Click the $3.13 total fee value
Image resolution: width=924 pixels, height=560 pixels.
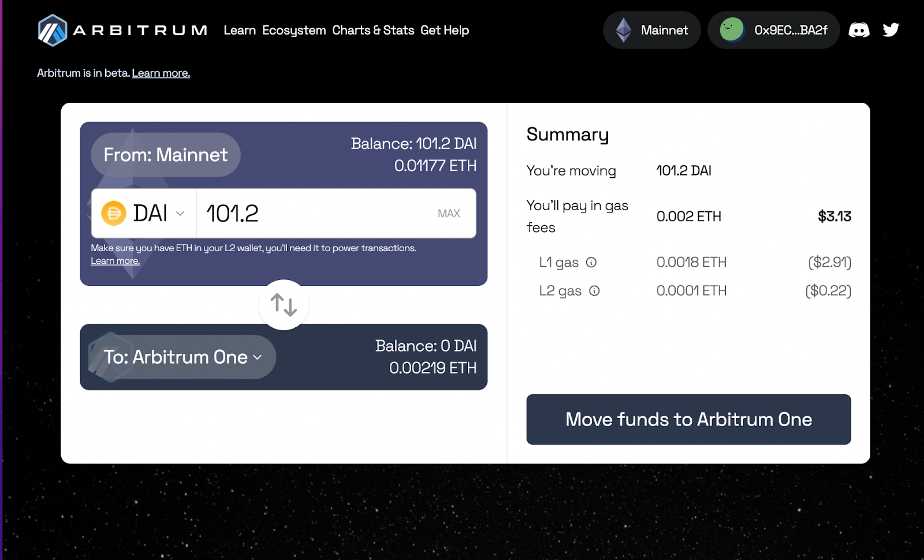(834, 216)
